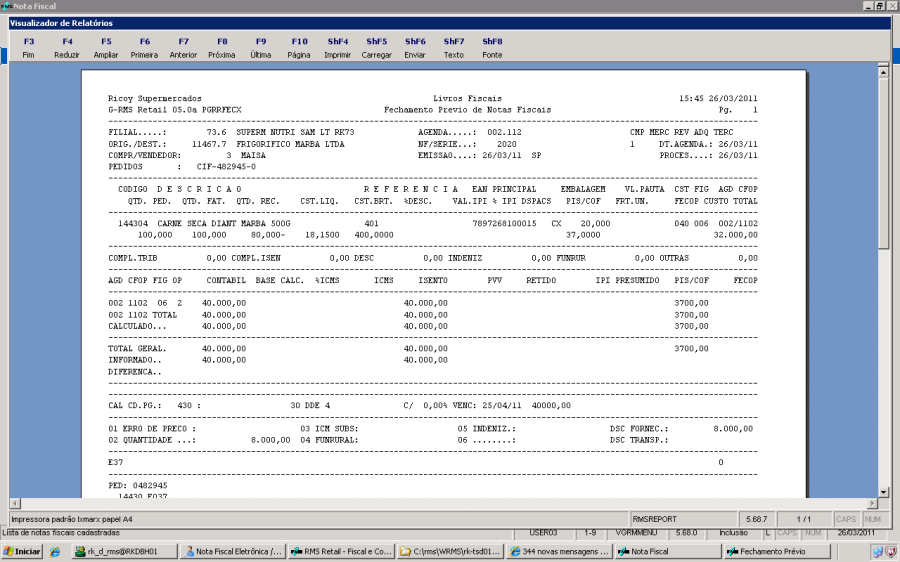The height and width of the screenshot is (562, 900).
Task: Click the vertical scrollbar down arrow
Action: [883, 493]
